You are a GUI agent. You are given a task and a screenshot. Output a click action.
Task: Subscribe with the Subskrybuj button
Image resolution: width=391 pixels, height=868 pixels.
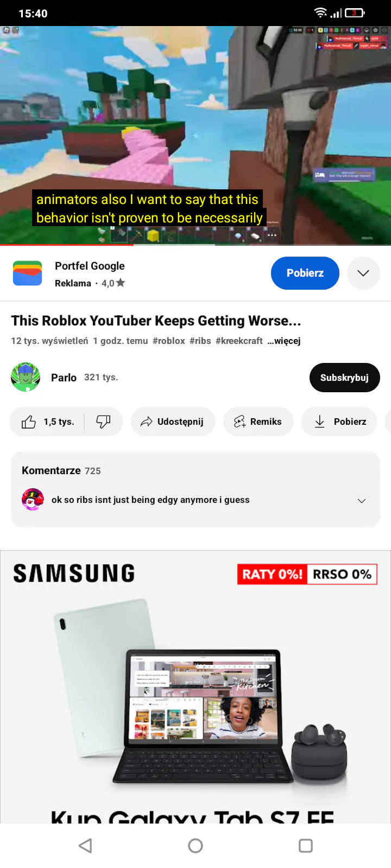point(344,377)
